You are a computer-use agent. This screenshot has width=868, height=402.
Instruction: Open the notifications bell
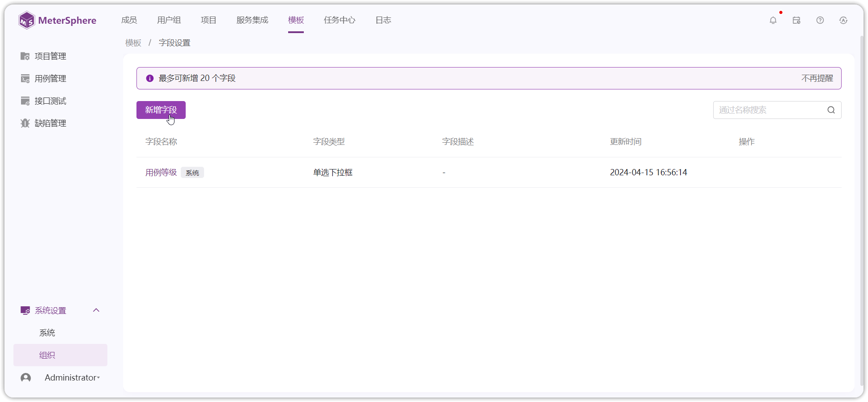pyautogui.click(x=773, y=20)
